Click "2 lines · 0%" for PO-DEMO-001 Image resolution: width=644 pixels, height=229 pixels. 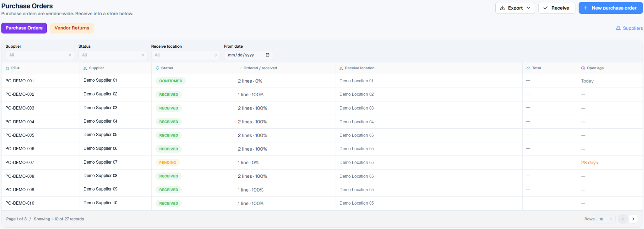coord(250,81)
